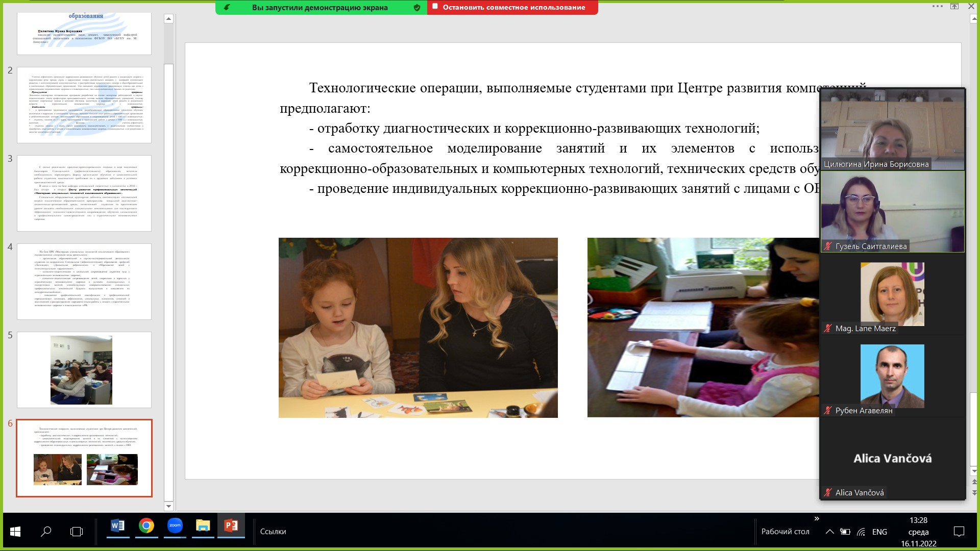The image size is (980, 551).
Task: Open three-dots more options menu at top right
Action: pos(937,6)
